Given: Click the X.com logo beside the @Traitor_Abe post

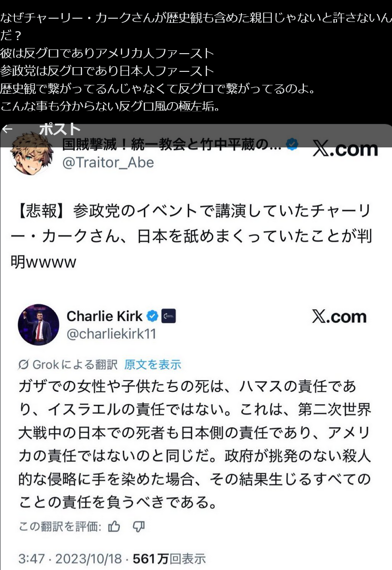Looking at the screenshot, I should pyautogui.click(x=345, y=149).
